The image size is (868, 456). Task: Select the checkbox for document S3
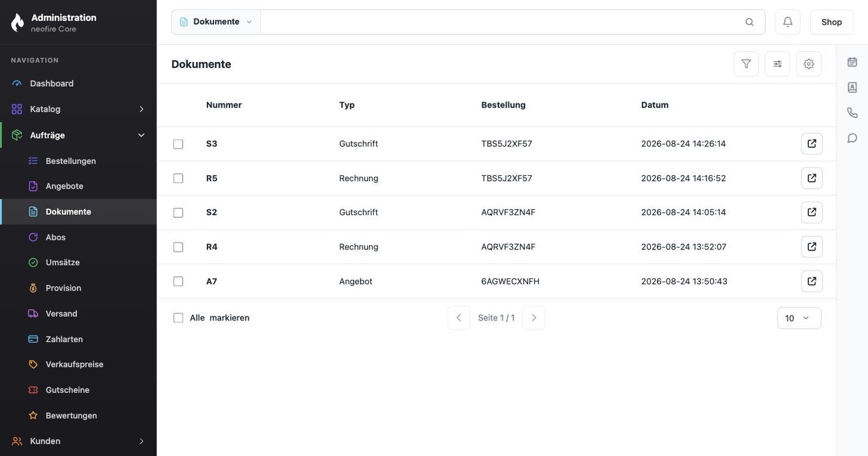click(x=178, y=144)
